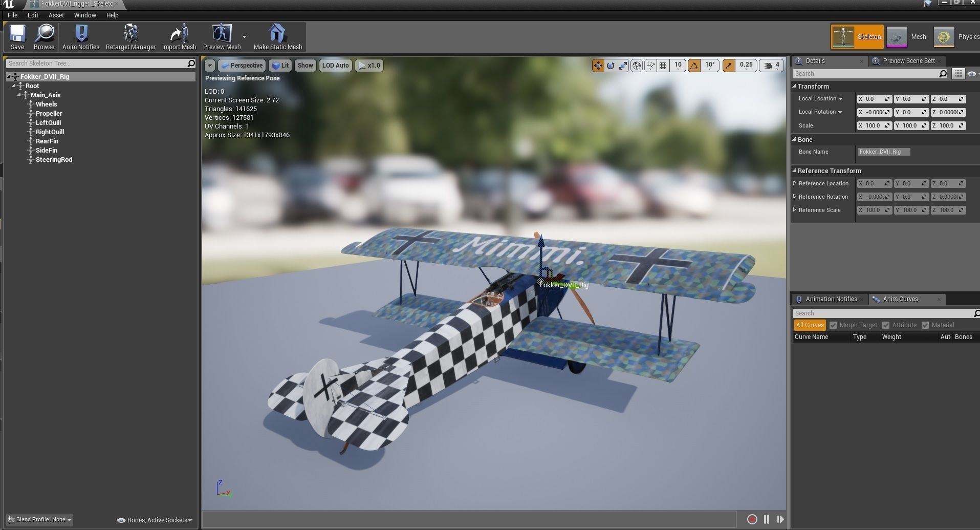Click the record animation button
This screenshot has height=530, width=980.
tap(752, 519)
